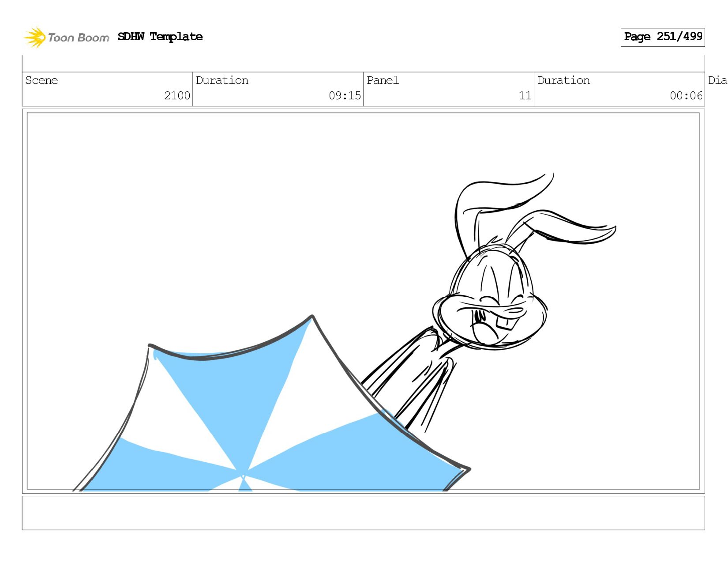Click the Scene label
The width and height of the screenshot is (728, 563).
pos(41,80)
